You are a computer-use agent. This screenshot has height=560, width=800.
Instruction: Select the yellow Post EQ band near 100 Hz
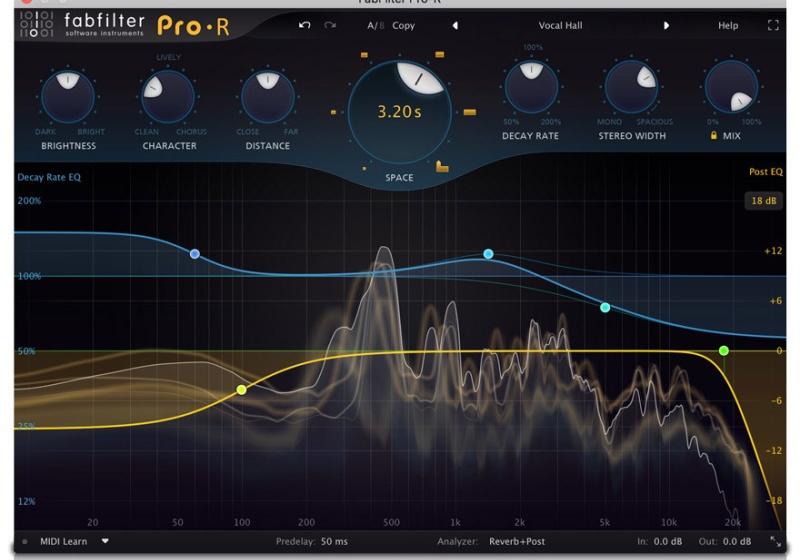coord(242,390)
